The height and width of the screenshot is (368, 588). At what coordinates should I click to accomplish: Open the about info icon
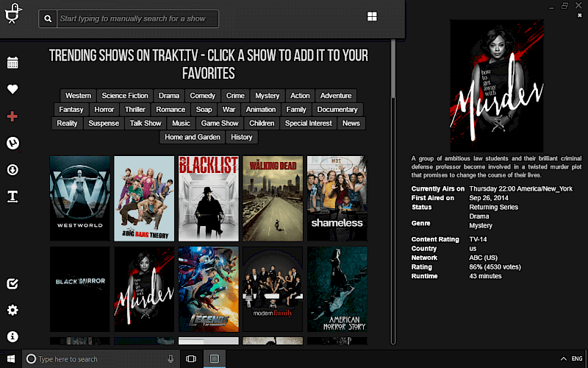(12, 336)
